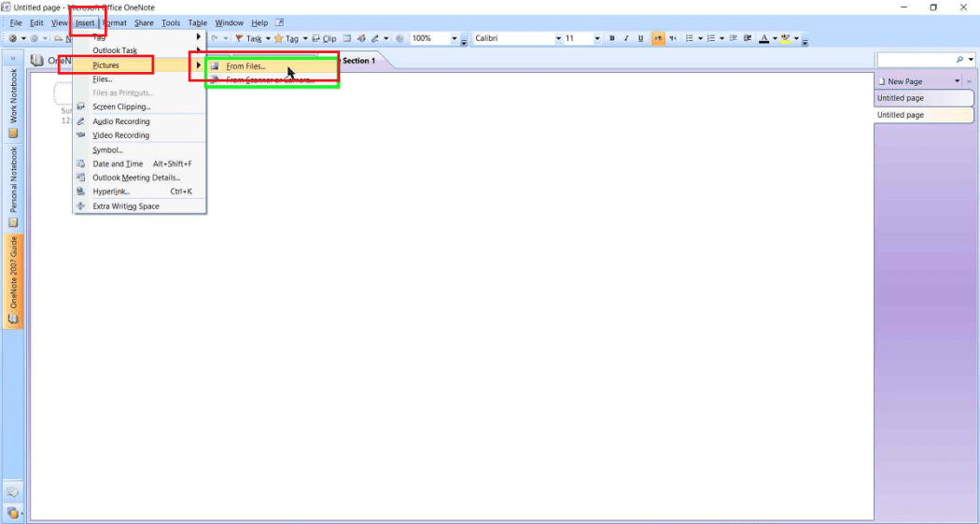Click the full page view icon beside Help

click(x=279, y=22)
